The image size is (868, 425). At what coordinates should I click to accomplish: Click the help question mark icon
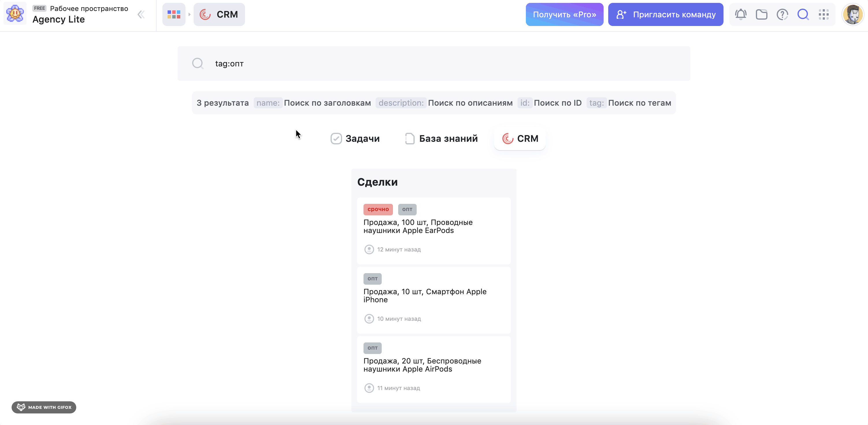tap(782, 14)
